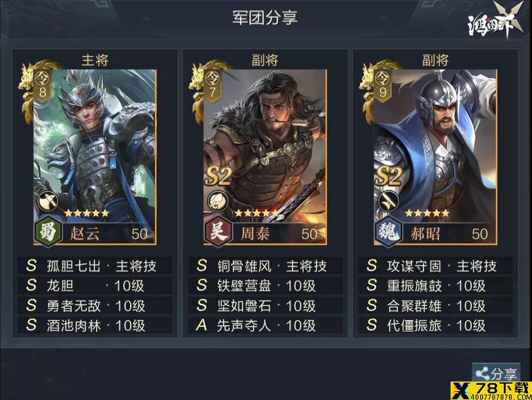
Task: Select the 合聚群雄 skill row
Action: point(435,306)
